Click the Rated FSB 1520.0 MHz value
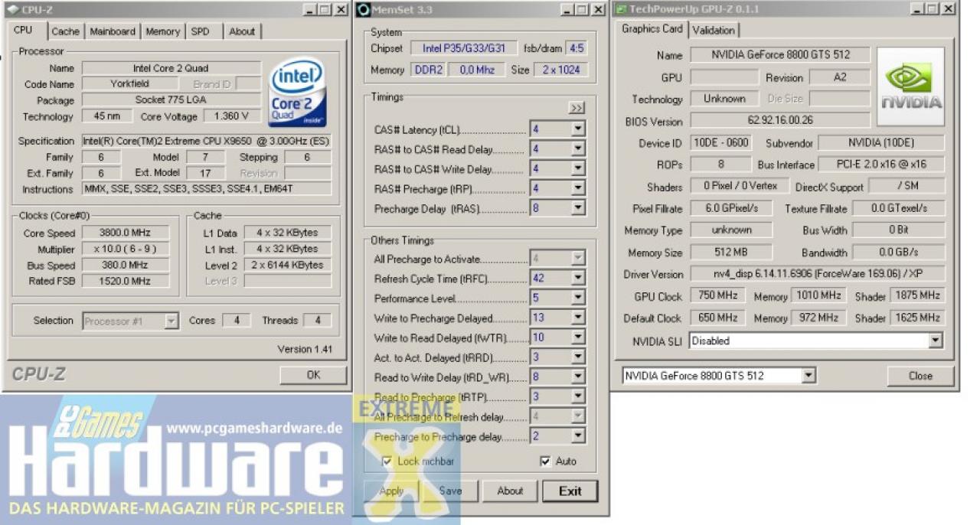This screenshot has width=980, height=525. [x=125, y=281]
